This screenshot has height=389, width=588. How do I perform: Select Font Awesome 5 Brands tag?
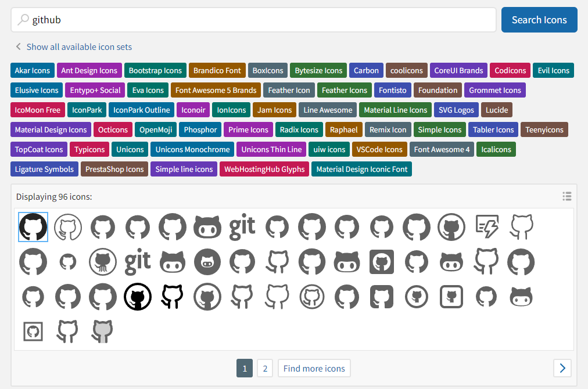click(216, 91)
